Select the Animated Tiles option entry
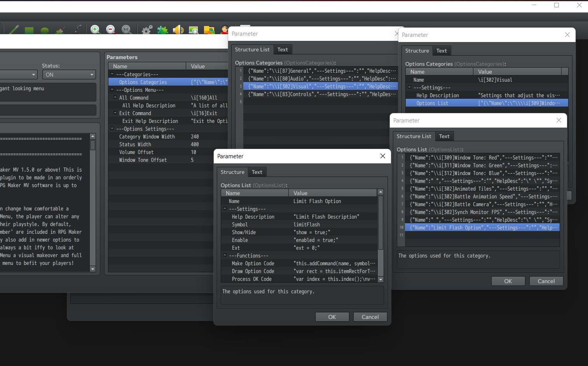588x366 pixels. click(482, 189)
